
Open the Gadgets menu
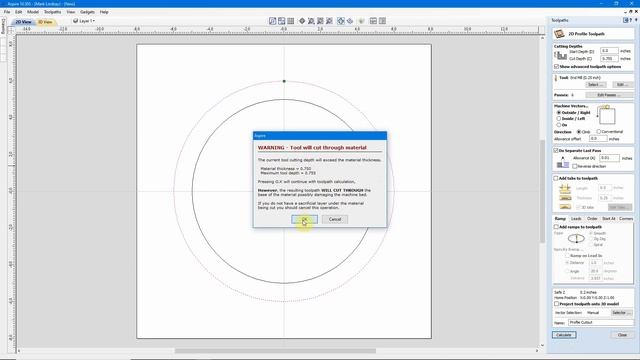pyautogui.click(x=87, y=12)
